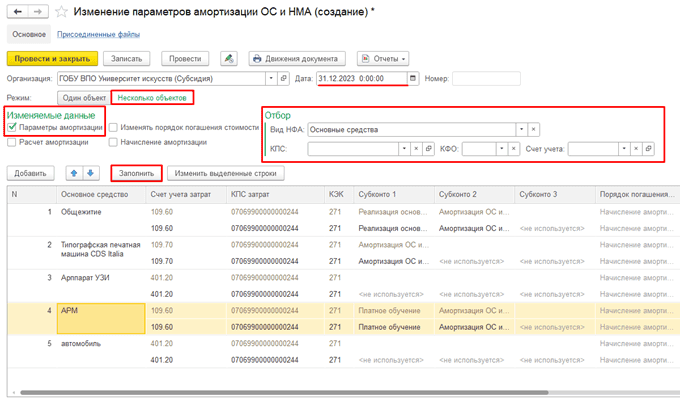
Task: Click Провести и закрыть button
Action: 52,59
